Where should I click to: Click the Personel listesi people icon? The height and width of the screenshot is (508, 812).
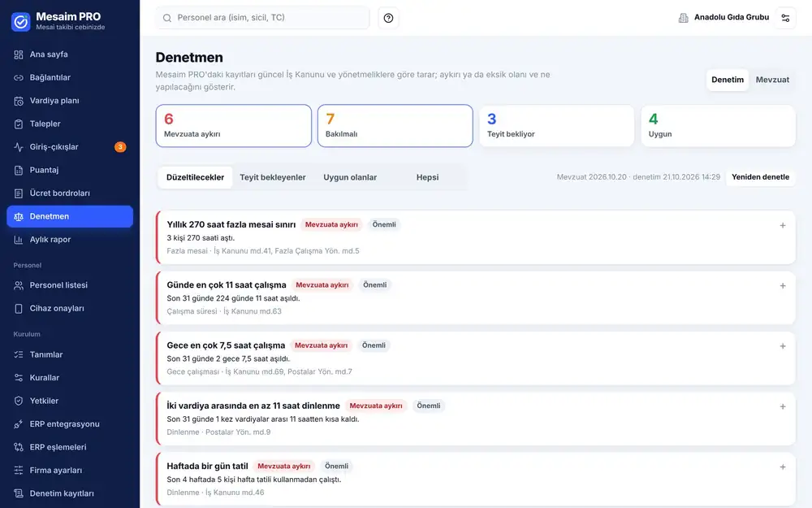(19, 285)
